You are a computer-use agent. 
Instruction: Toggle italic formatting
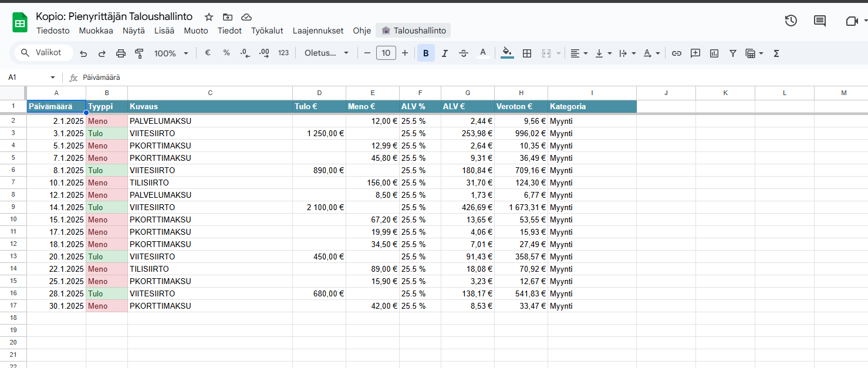point(444,53)
